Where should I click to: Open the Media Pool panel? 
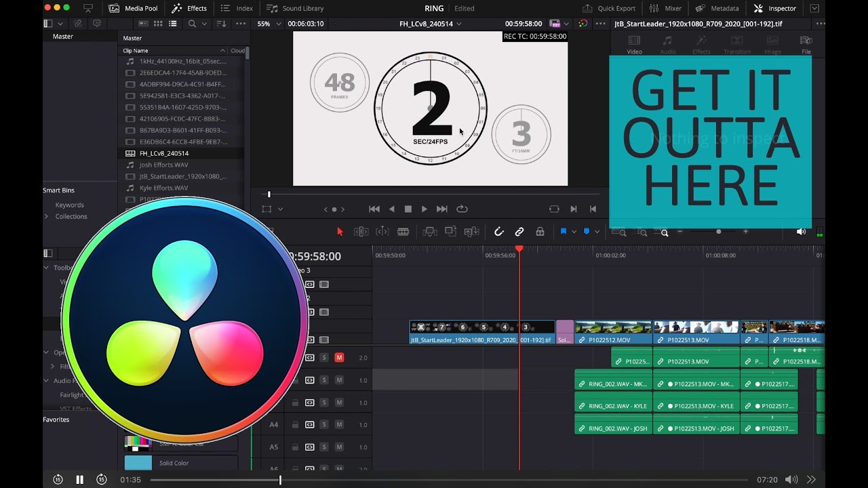pos(133,8)
